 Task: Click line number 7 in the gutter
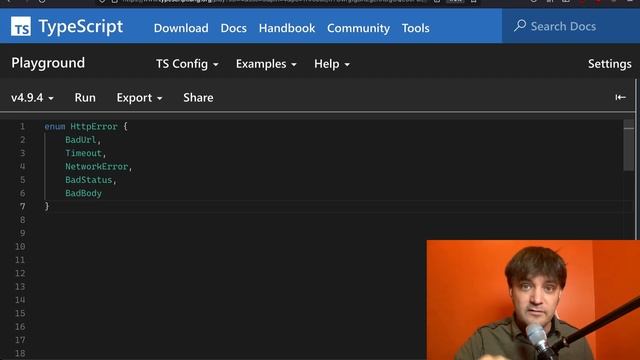tap(22, 207)
